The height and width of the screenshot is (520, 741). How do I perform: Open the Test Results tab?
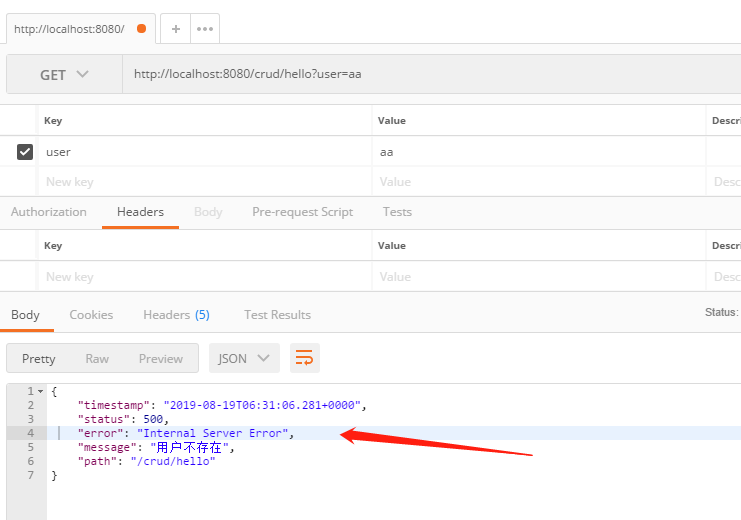click(277, 315)
